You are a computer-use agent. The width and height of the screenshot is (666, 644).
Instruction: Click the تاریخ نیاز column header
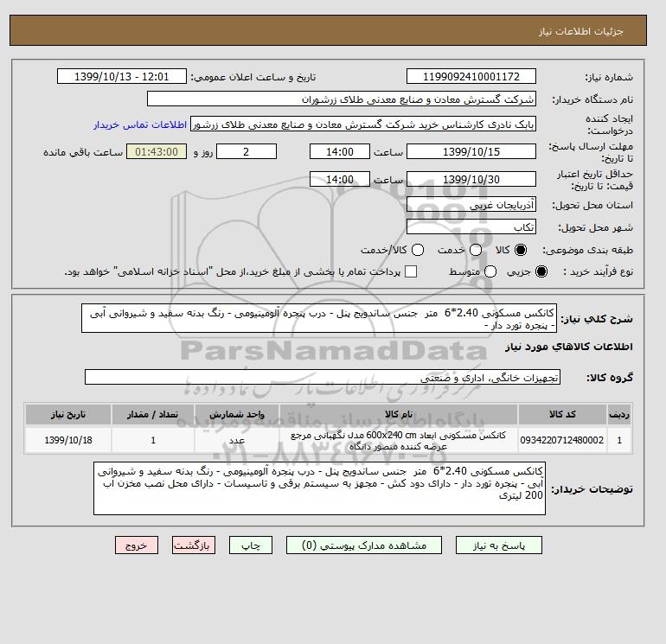(68, 415)
